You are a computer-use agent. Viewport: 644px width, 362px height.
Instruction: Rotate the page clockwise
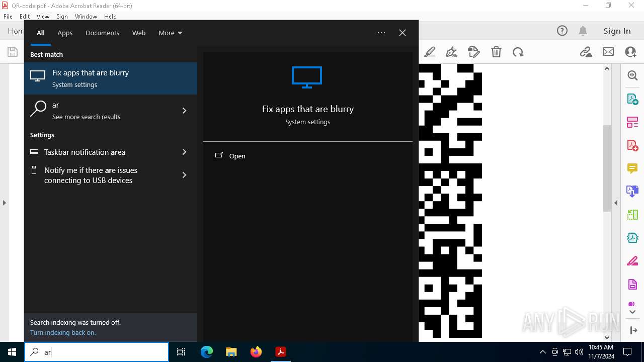[518, 52]
